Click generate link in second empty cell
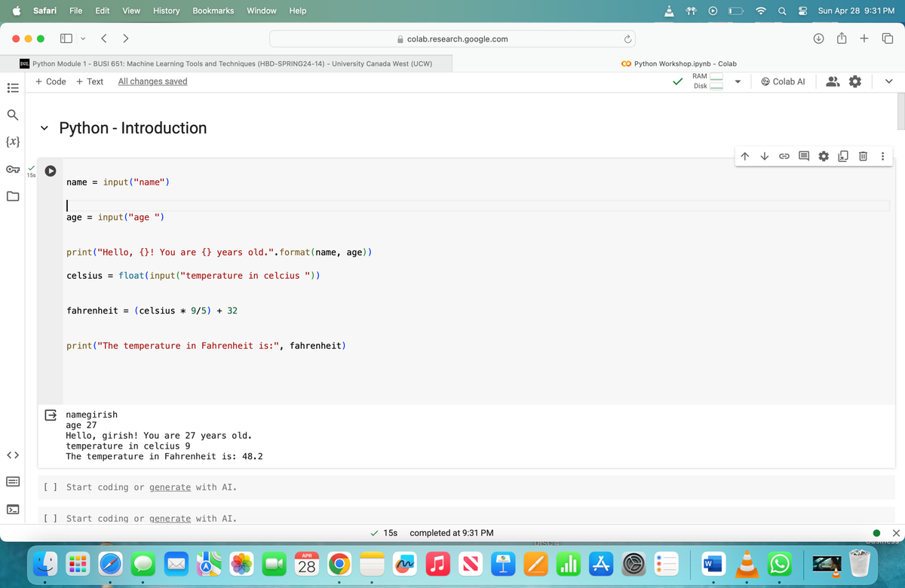This screenshot has height=588, width=905. pos(170,518)
